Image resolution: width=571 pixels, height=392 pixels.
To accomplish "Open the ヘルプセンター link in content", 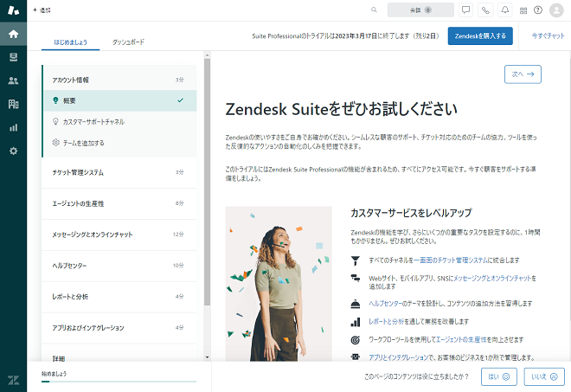I will [x=385, y=304].
